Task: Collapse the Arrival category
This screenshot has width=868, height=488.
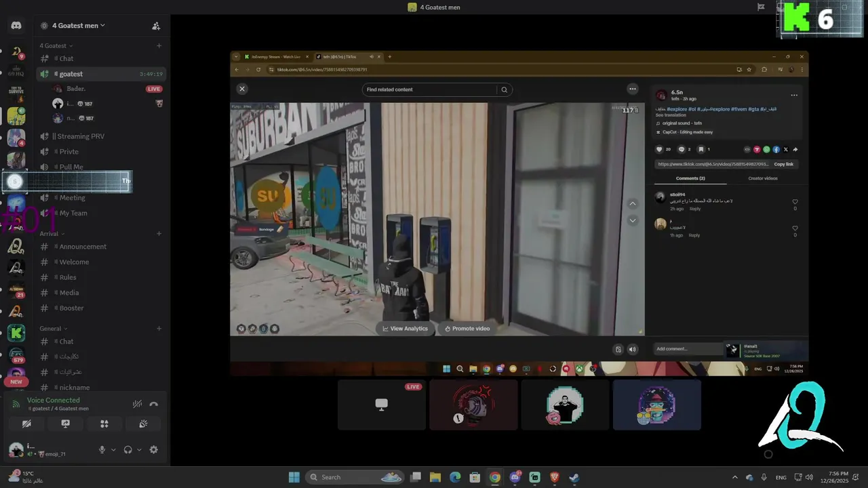Action: point(52,234)
